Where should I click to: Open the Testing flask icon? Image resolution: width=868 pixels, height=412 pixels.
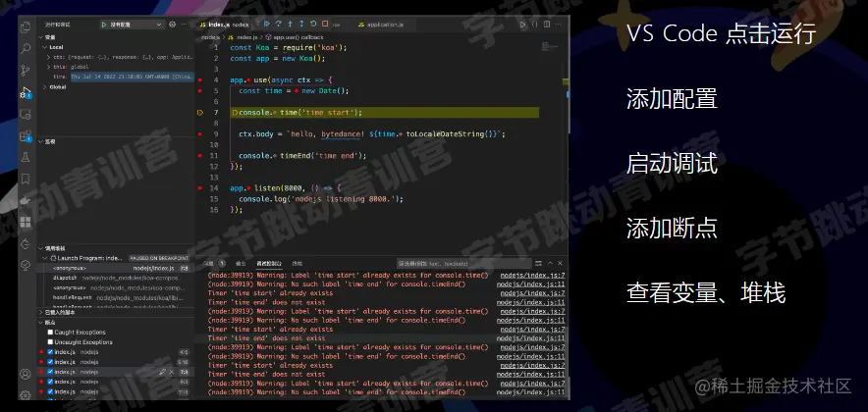[25, 158]
